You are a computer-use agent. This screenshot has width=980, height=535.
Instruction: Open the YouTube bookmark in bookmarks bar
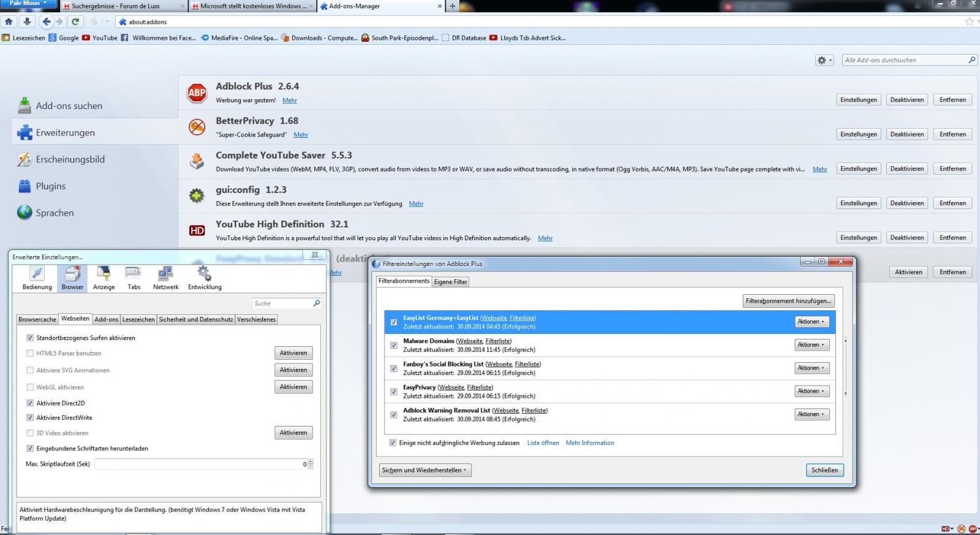pos(99,37)
